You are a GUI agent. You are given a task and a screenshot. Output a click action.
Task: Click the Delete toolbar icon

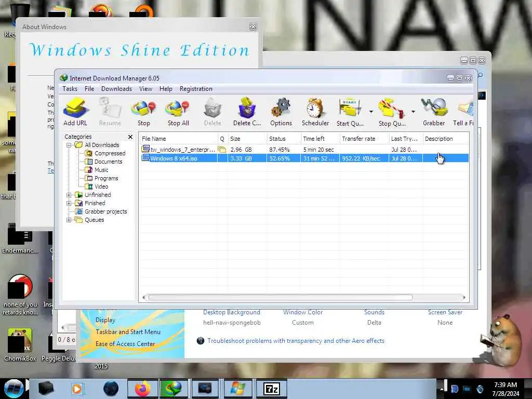click(x=212, y=112)
